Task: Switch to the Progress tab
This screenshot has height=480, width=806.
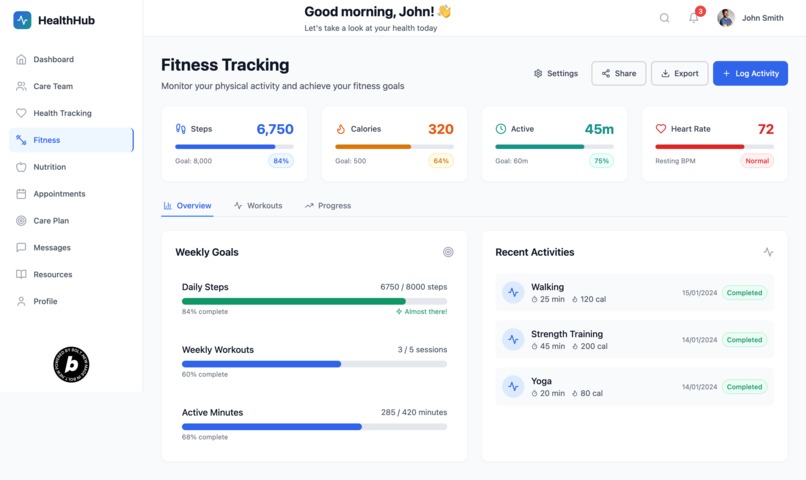Action: point(328,206)
